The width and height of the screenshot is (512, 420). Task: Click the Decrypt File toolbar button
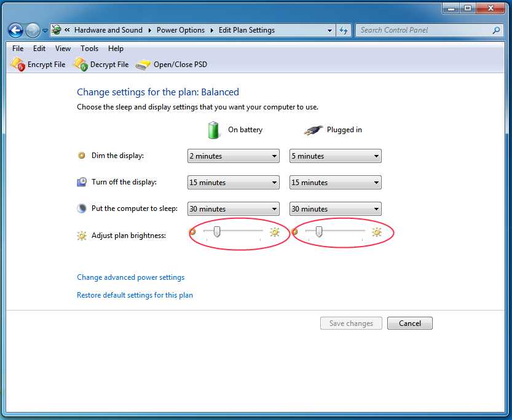[x=101, y=64]
